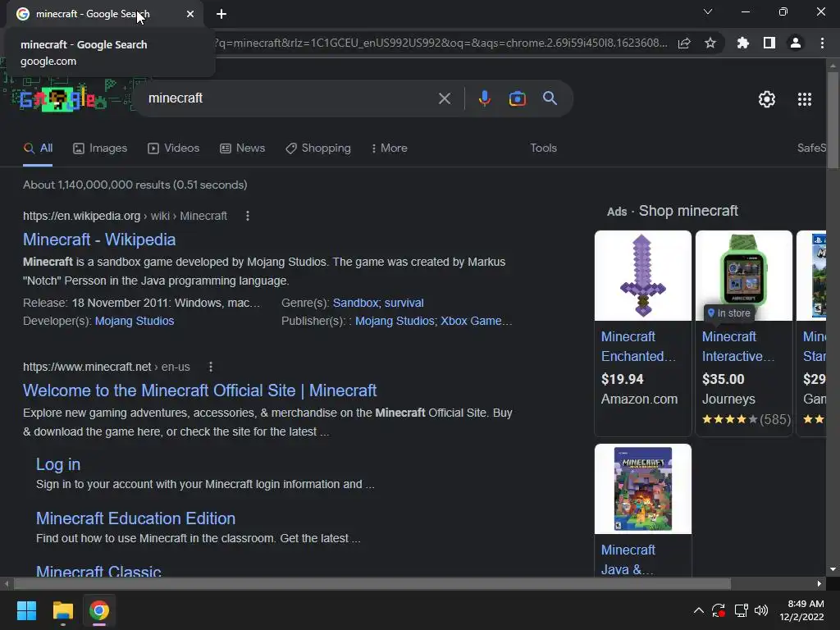Click the In store badge
The width and height of the screenshot is (840, 630).
(x=729, y=313)
